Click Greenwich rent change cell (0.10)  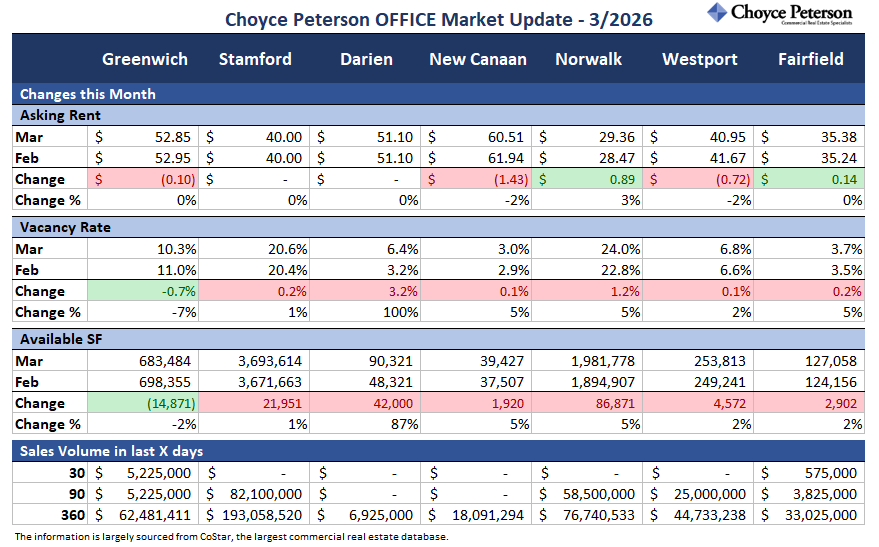click(143, 179)
